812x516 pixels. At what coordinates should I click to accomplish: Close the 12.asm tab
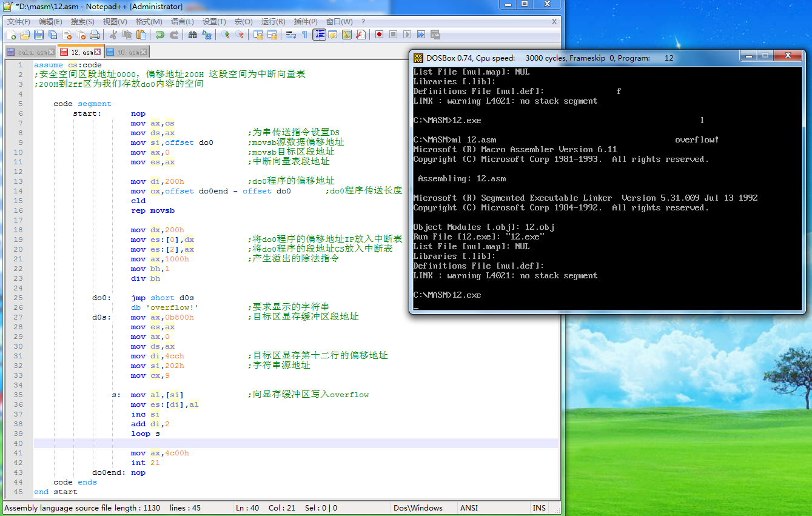click(x=97, y=52)
